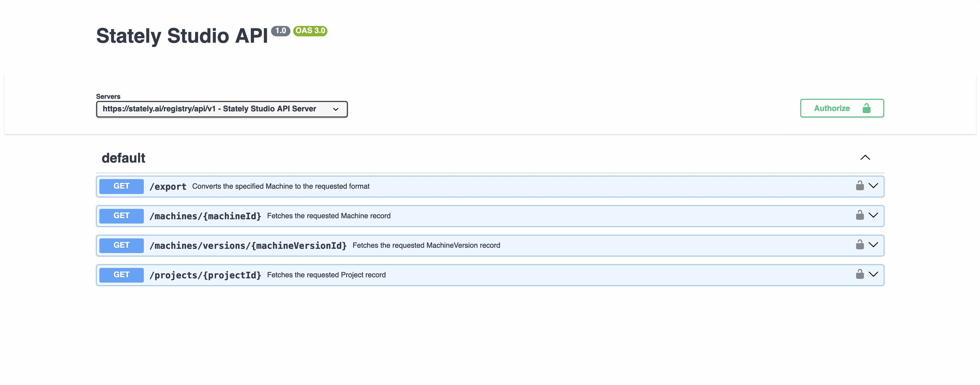Toggle authorization via the Authorize control
Image resolution: width=980 pixels, height=385 pixels.
[841, 108]
